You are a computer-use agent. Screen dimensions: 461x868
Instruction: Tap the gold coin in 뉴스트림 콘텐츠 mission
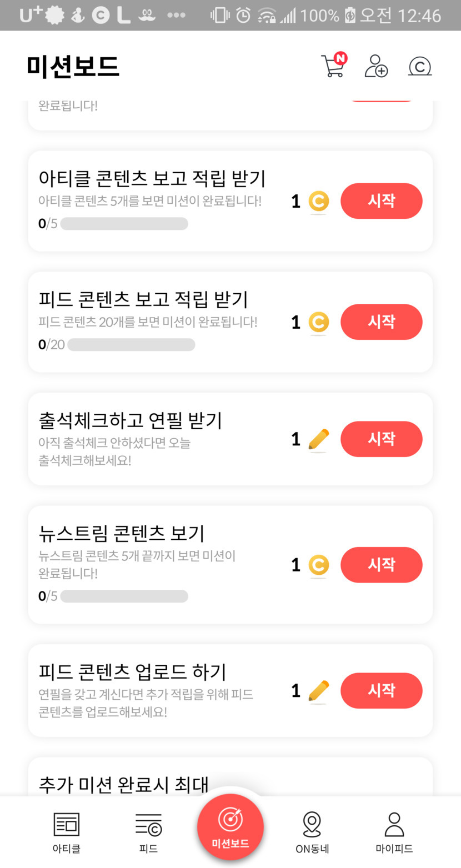[318, 565]
